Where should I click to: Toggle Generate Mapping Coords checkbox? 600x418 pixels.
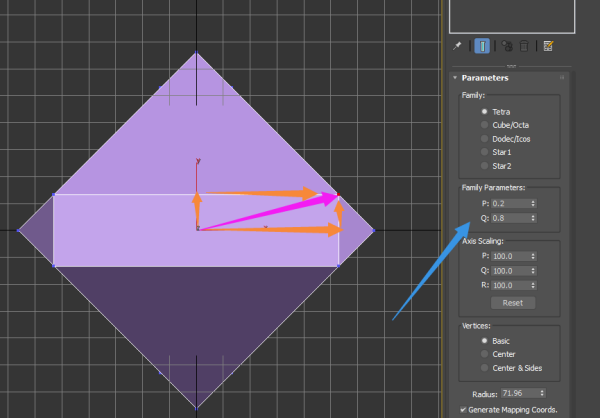coord(463,410)
